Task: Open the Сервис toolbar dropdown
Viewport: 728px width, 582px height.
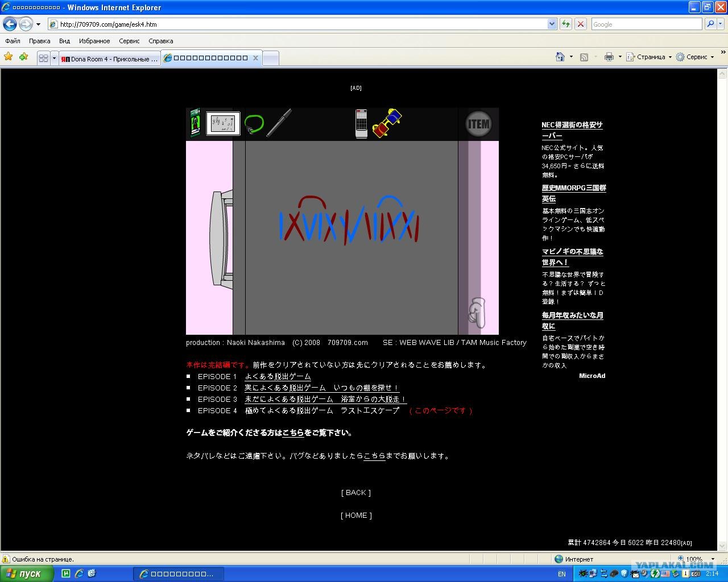Action: [x=694, y=57]
